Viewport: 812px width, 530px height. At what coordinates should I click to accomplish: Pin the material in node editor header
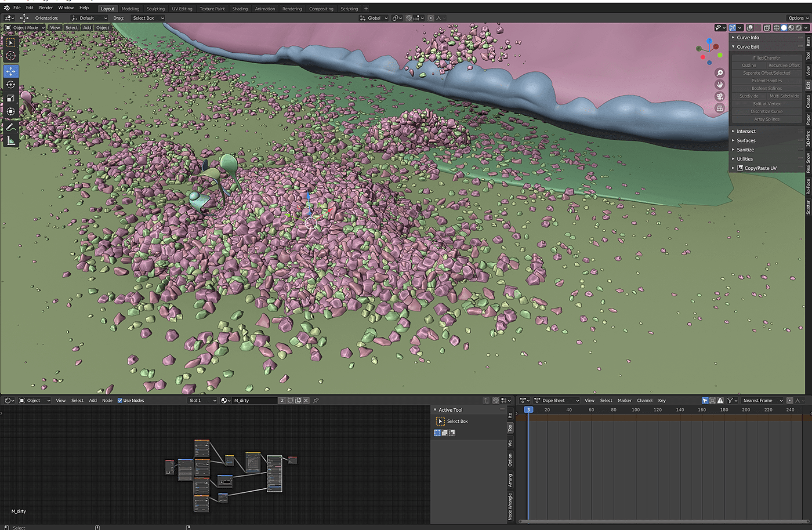[316, 401]
